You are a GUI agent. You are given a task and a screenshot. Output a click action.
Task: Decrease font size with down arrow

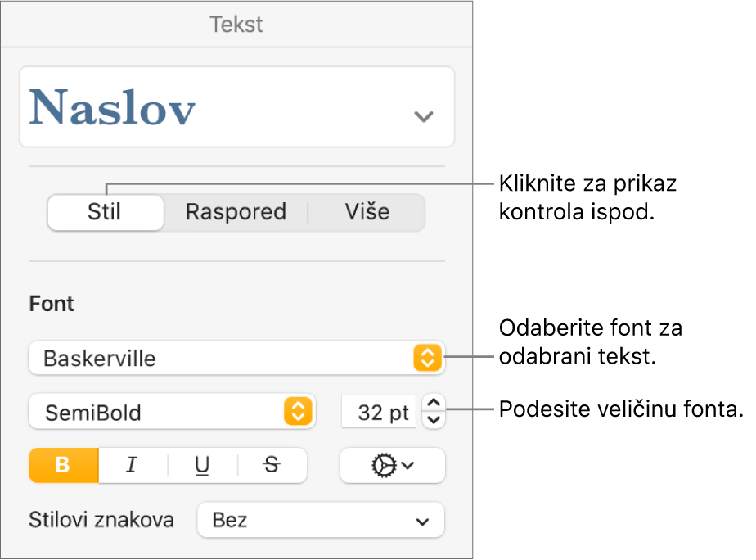pyautogui.click(x=434, y=420)
